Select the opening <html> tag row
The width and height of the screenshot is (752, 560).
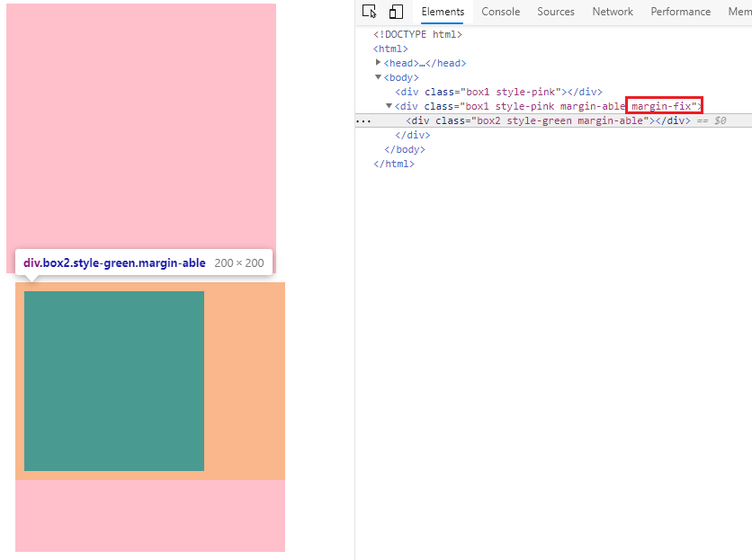pos(390,49)
